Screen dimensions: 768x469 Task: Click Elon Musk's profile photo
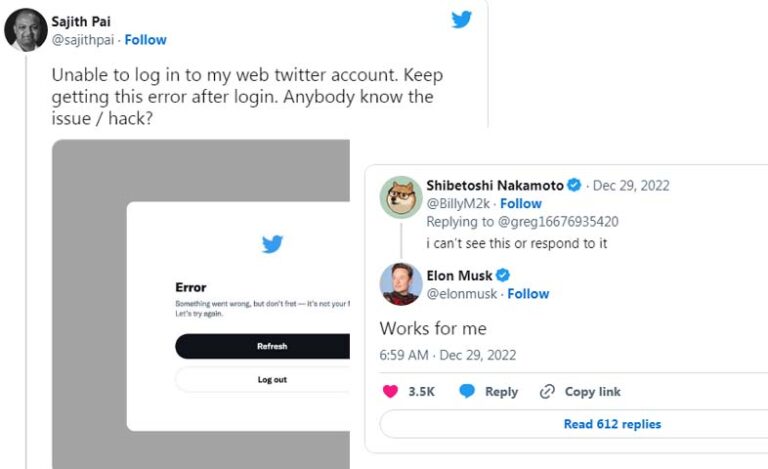coord(401,284)
